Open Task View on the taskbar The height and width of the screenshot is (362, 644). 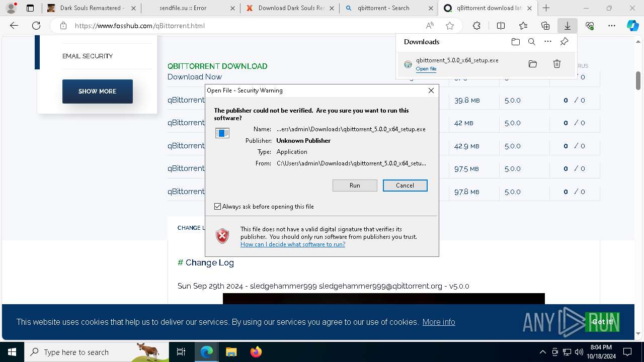[x=181, y=352]
